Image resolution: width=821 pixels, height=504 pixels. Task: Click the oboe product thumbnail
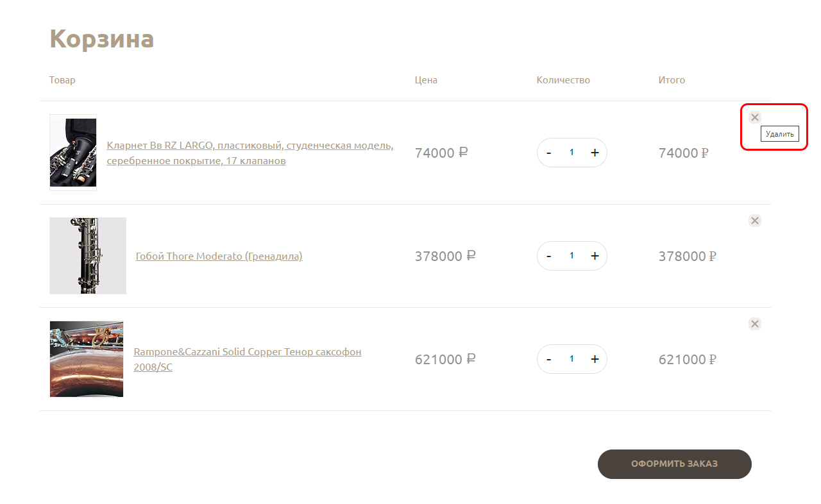click(88, 256)
